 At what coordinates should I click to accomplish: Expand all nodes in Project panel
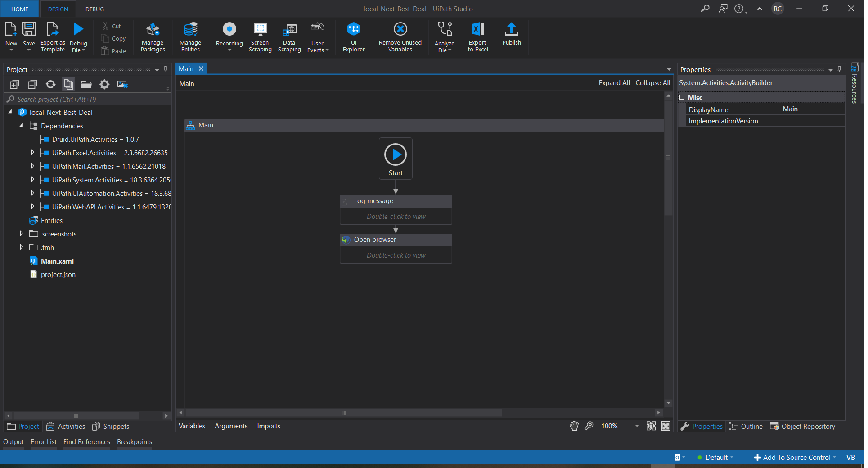click(14, 84)
